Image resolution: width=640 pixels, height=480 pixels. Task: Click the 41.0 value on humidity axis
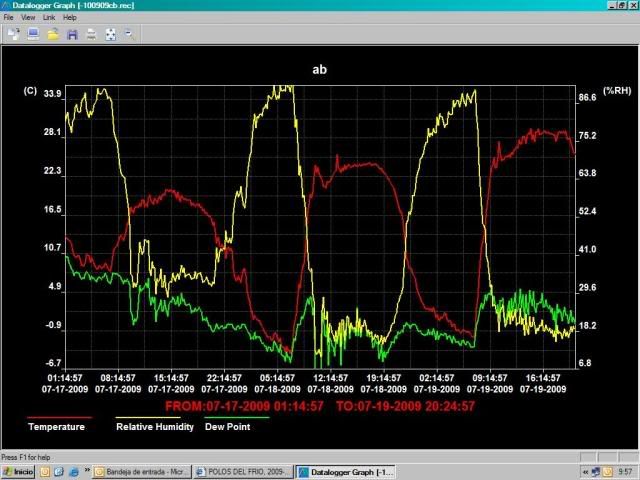(587, 249)
